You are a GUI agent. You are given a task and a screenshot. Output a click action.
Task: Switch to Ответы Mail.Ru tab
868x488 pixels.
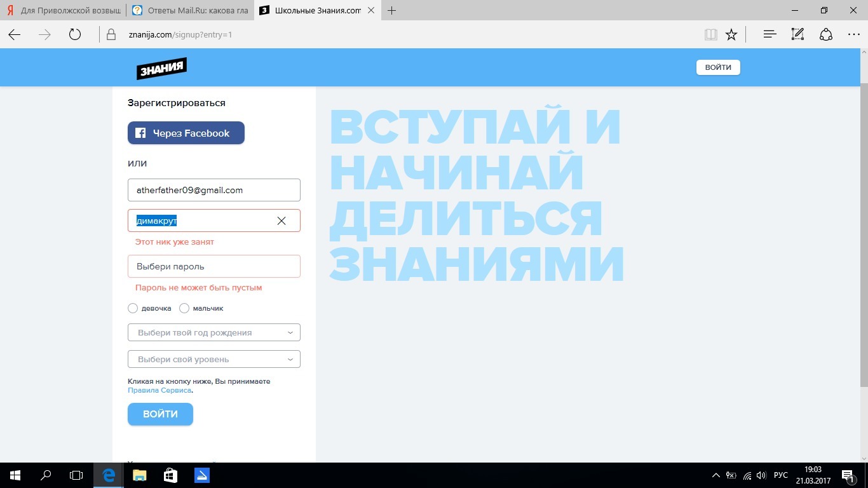pyautogui.click(x=189, y=11)
